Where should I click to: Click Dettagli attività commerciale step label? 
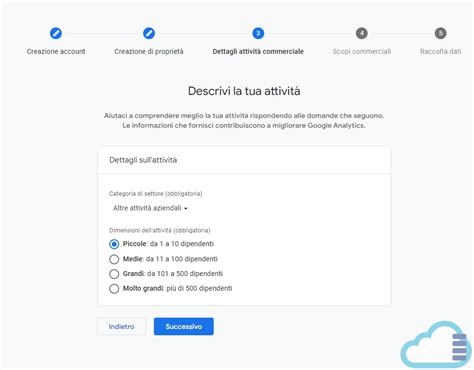coord(258,51)
